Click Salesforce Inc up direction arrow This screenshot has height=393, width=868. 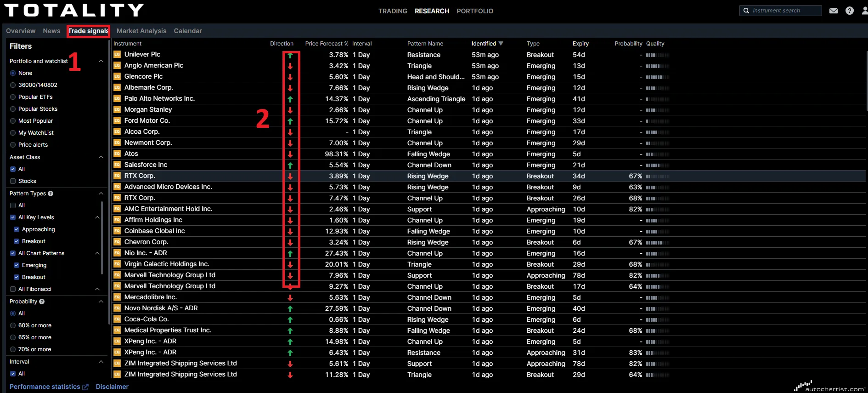point(290,165)
